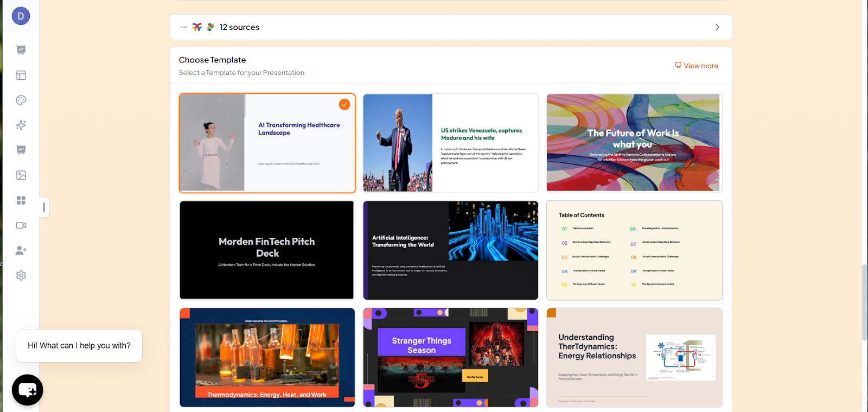This screenshot has width=868, height=412.
Task: Open the add user sidebar icon
Action: 21,250
